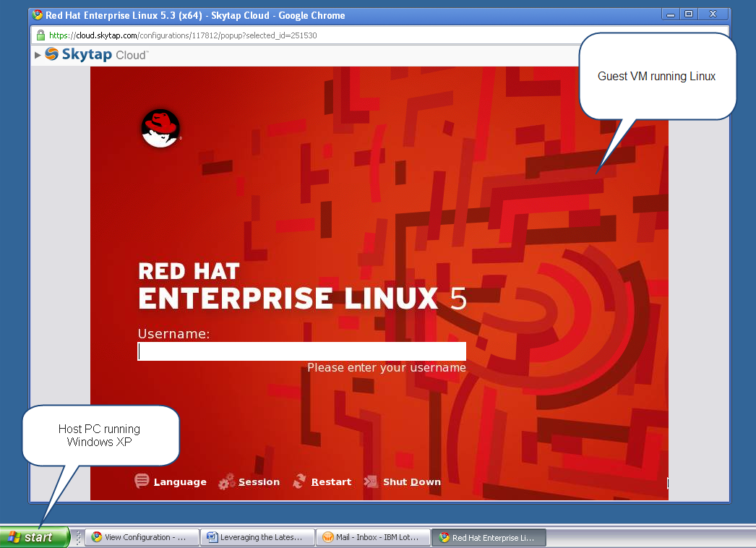
Task: Click the View Configuration taskbar item
Action: (x=142, y=536)
